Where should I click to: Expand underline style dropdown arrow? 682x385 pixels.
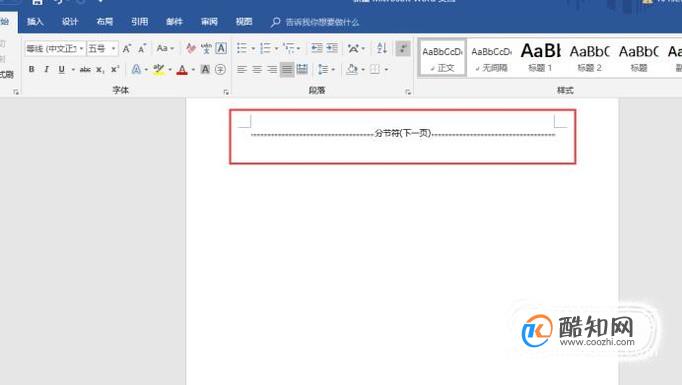(73, 69)
